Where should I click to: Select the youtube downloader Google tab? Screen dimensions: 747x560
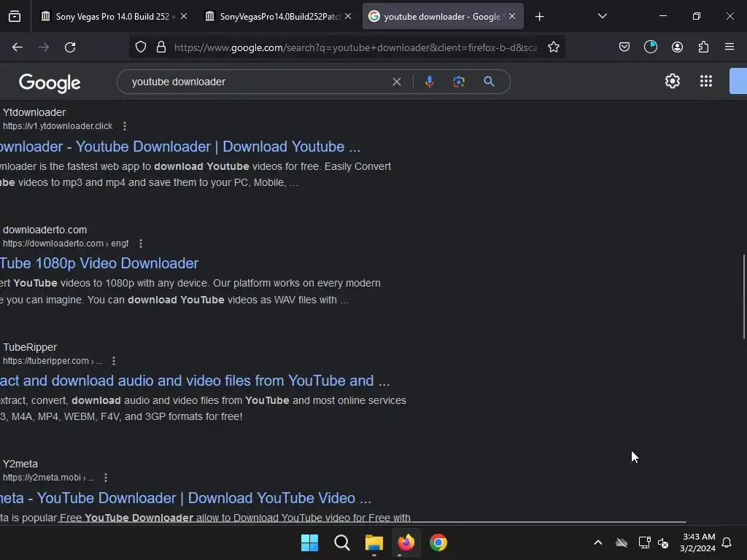[443, 17]
